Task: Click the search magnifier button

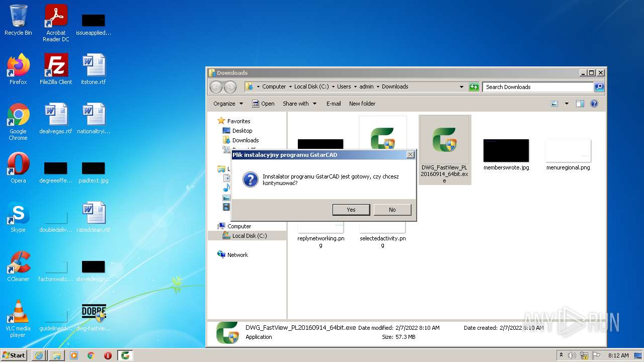Action: click(x=599, y=87)
